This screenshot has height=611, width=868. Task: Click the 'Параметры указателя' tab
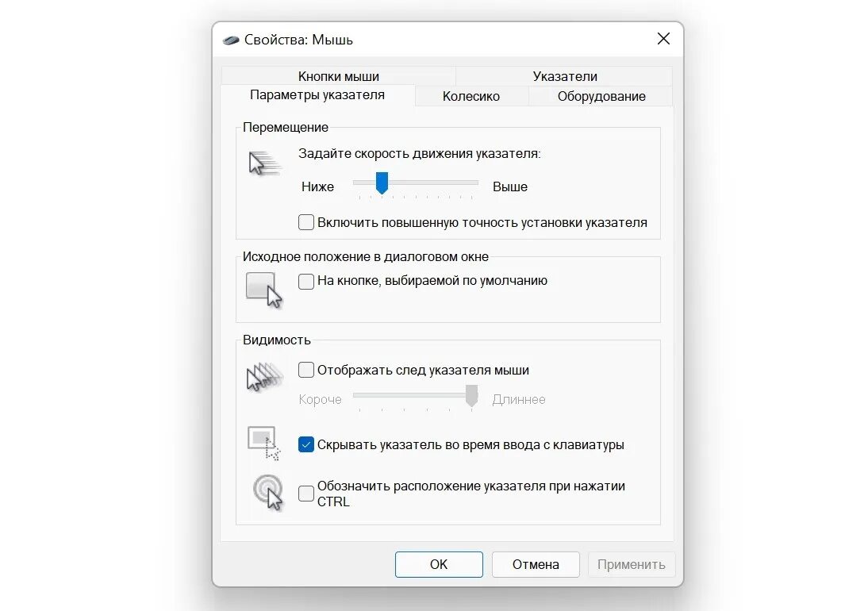pyautogui.click(x=317, y=94)
